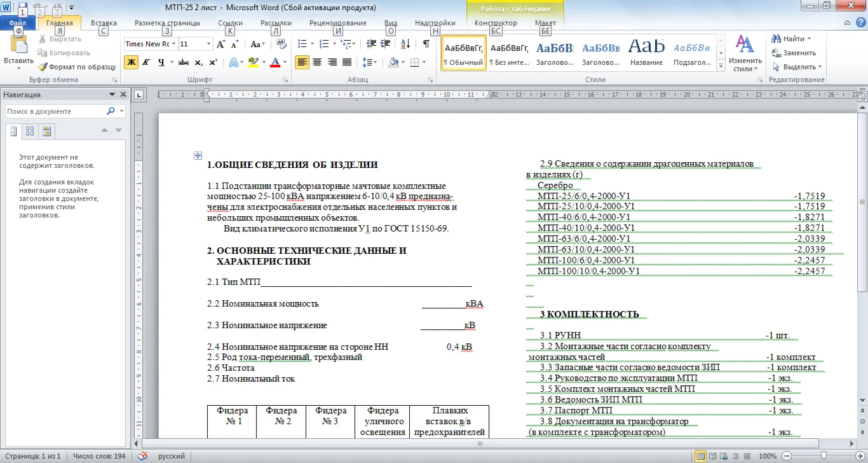868x463 pixels.
Task: Click the Increase Indent icon
Action: (x=386, y=44)
